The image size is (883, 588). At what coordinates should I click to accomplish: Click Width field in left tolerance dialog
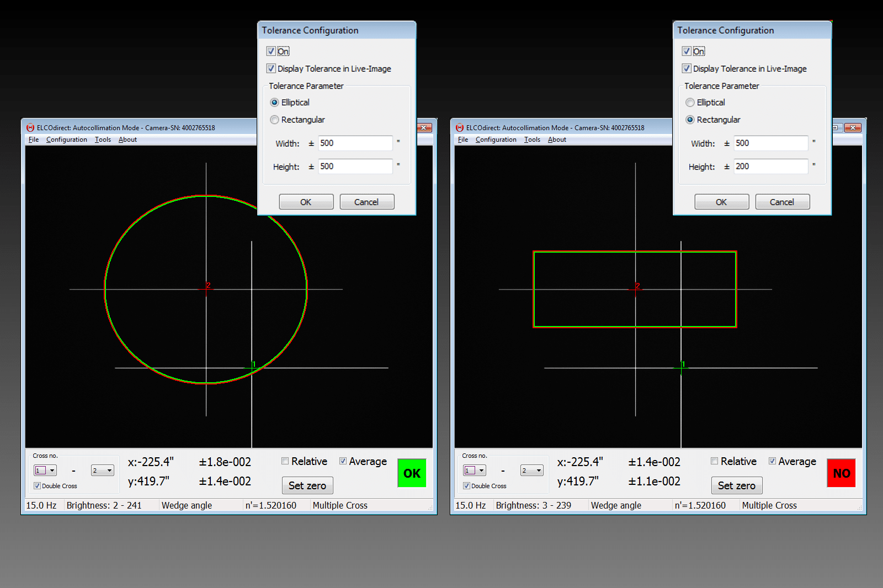point(355,143)
